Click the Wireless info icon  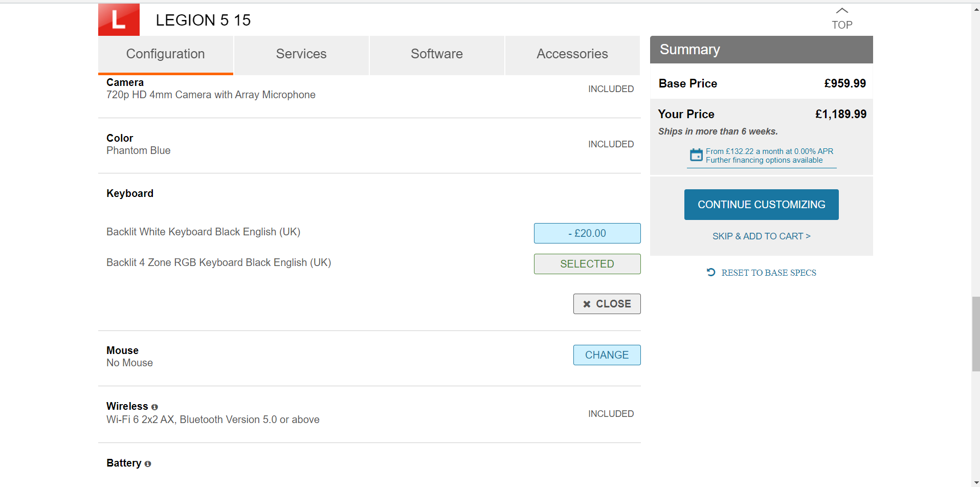(x=154, y=407)
